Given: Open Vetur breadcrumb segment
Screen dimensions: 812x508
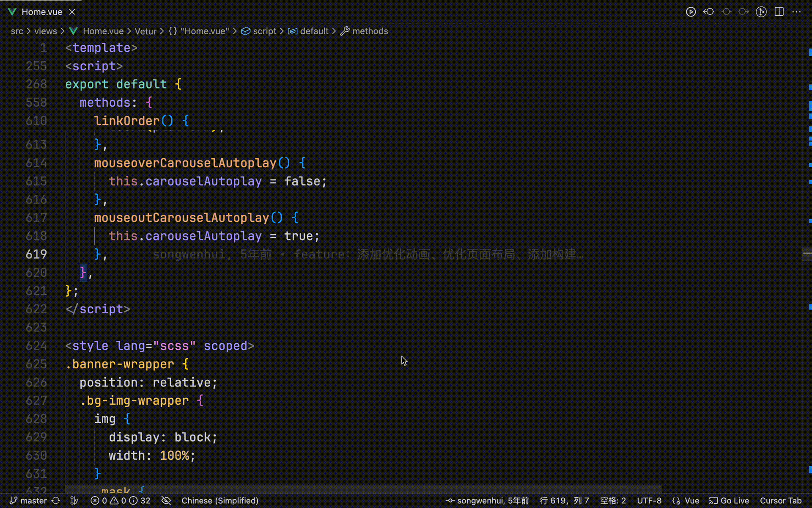Looking at the screenshot, I should [x=145, y=31].
